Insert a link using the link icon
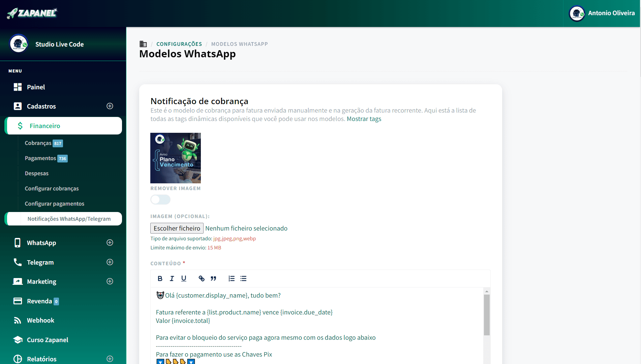 202,278
